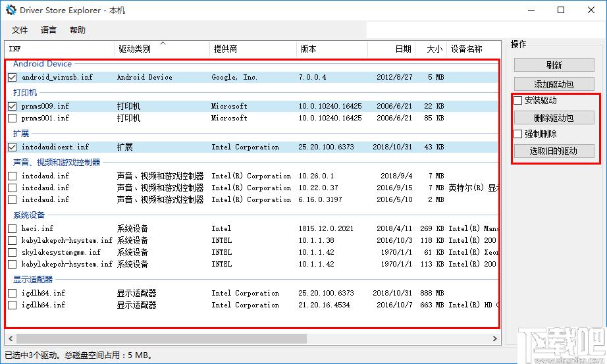
Task: Collapse the 打印机 group header
Action: (25, 93)
